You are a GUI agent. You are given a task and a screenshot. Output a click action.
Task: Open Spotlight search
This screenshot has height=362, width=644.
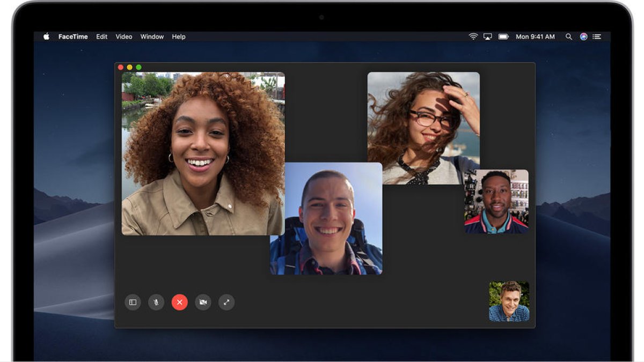(x=569, y=36)
